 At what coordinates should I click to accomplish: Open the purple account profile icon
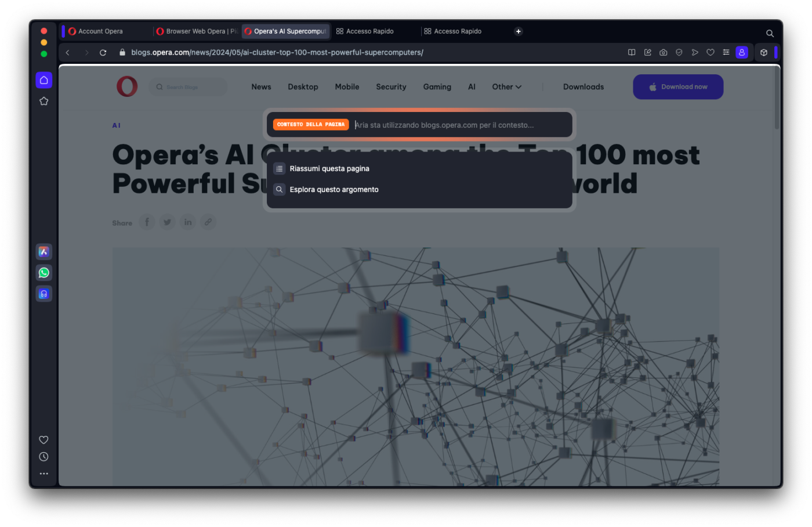(742, 52)
